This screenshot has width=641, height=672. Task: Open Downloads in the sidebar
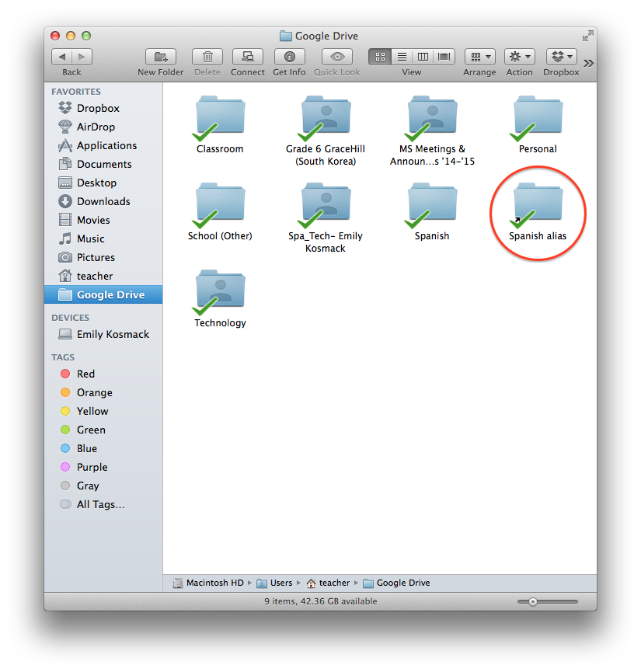coord(103,201)
